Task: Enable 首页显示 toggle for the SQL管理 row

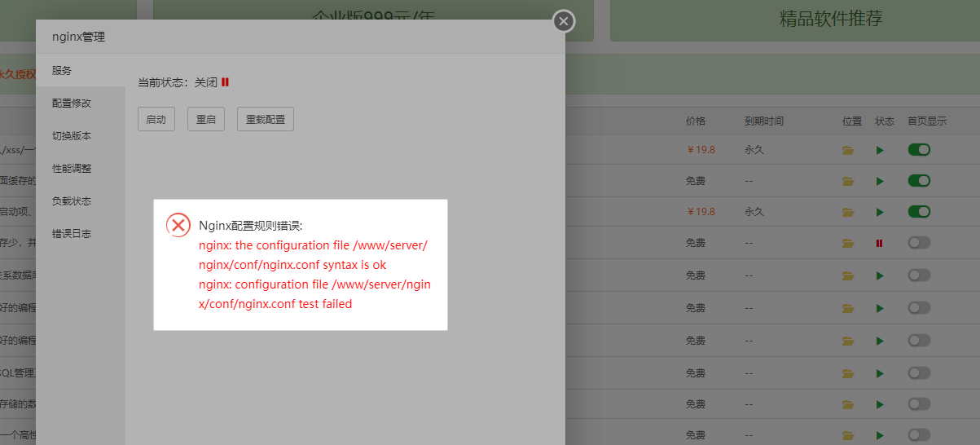Action: (919, 372)
